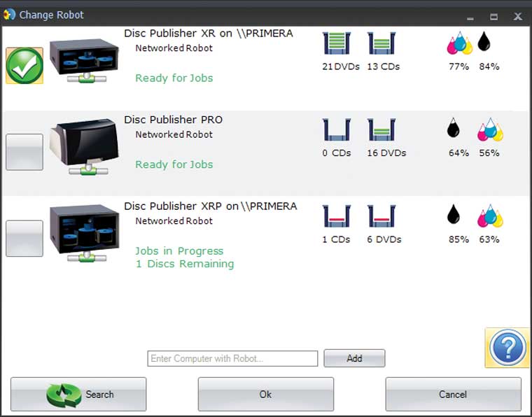Image resolution: width=532 pixels, height=417 pixels.
Task: Click the XRP black ink 85% icon
Action: click(x=454, y=214)
